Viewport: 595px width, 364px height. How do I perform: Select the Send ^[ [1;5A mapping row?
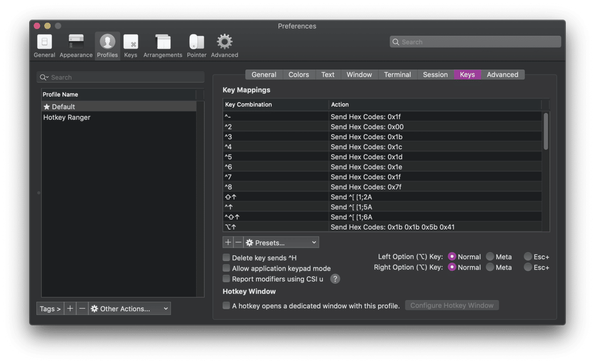382,207
